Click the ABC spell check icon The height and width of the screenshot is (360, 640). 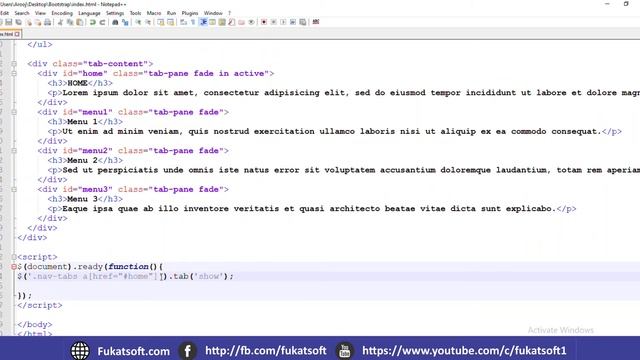(316, 22)
